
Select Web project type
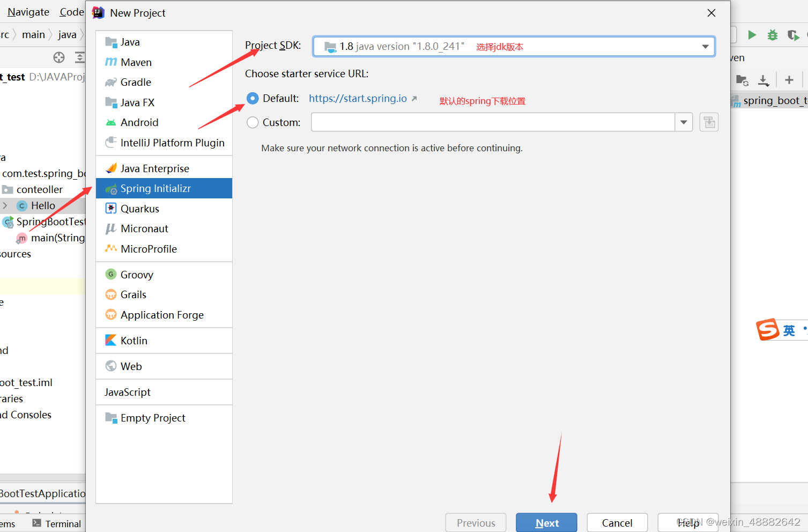tap(164, 366)
